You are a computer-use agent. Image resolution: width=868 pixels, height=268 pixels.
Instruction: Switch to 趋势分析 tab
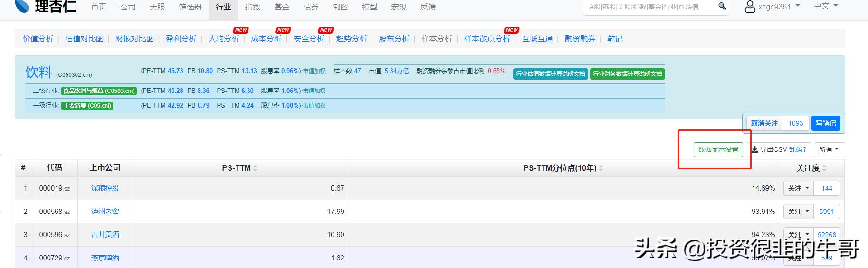(352, 39)
